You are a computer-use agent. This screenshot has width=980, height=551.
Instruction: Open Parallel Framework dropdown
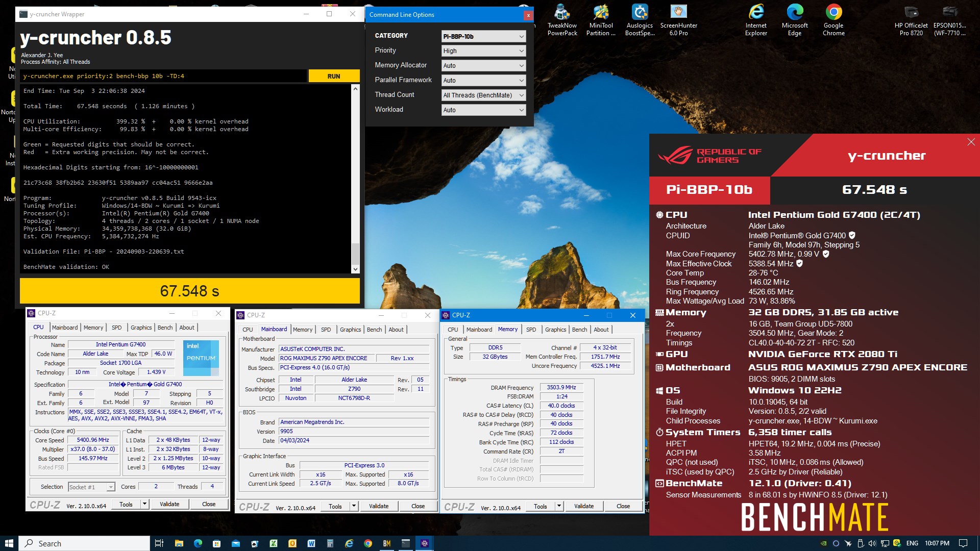point(483,80)
